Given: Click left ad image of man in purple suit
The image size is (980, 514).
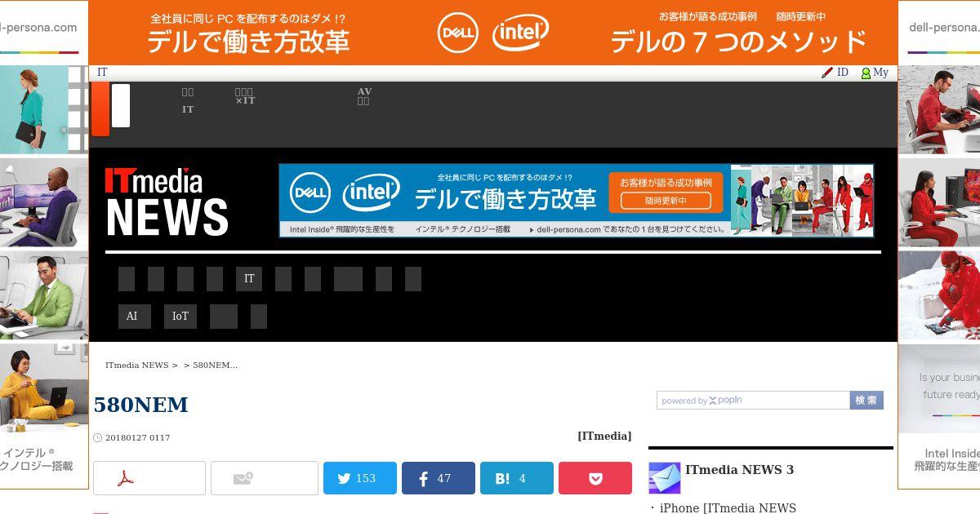Looking at the screenshot, I should click(x=44, y=202).
